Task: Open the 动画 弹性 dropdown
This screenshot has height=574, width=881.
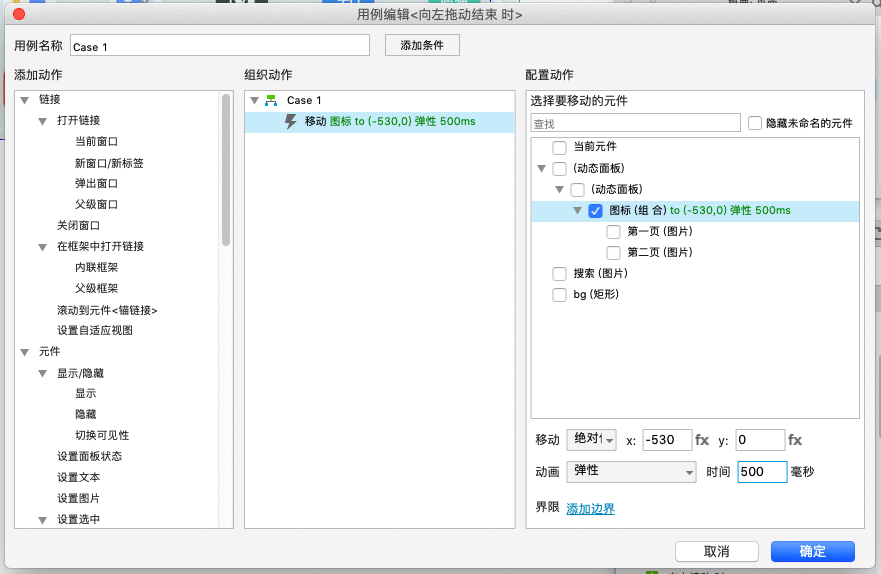Action: [x=632, y=471]
